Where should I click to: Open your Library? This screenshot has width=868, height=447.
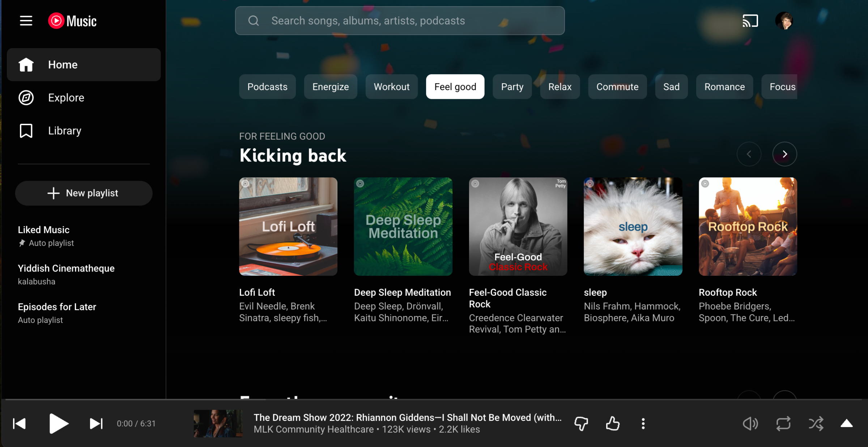64,130
